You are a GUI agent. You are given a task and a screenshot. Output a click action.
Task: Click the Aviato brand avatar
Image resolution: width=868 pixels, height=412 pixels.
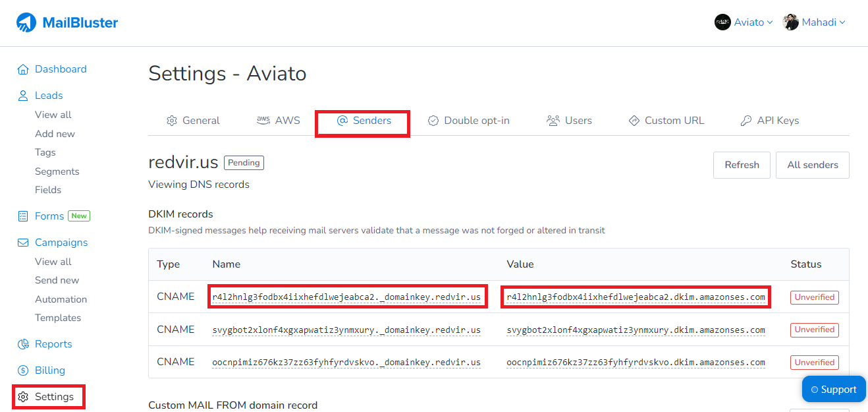click(722, 22)
